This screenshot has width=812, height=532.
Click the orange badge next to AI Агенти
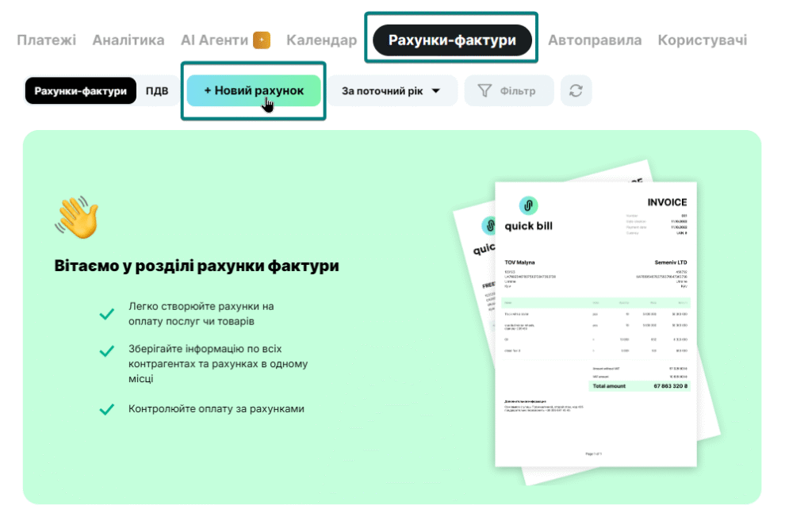point(262,40)
